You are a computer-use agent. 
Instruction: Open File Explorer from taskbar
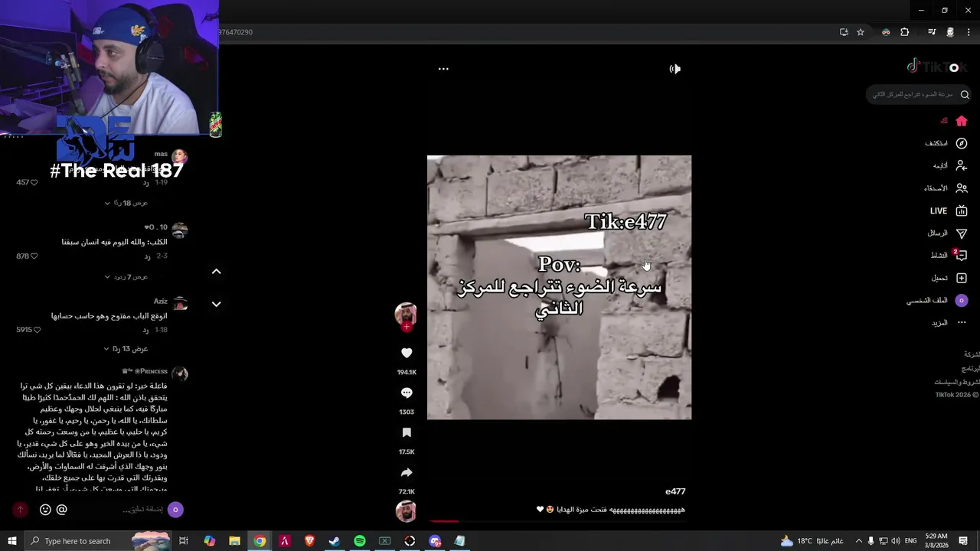click(x=234, y=541)
